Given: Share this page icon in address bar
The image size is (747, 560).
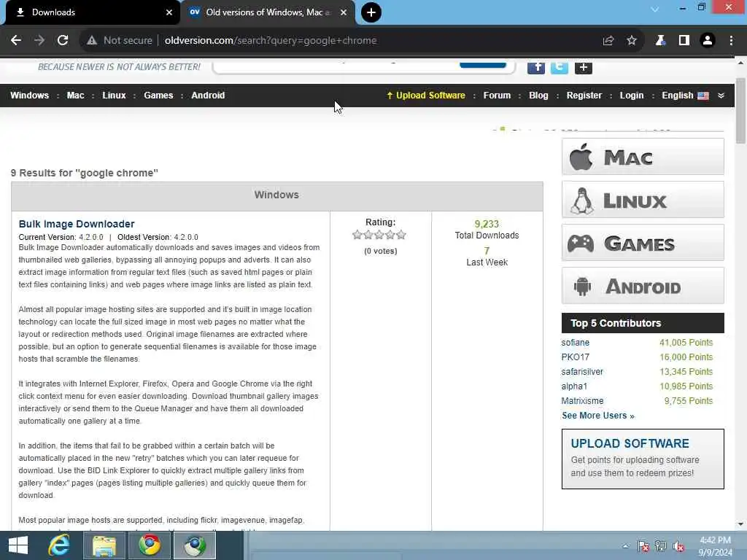Looking at the screenshot, I should coord(608,41).
